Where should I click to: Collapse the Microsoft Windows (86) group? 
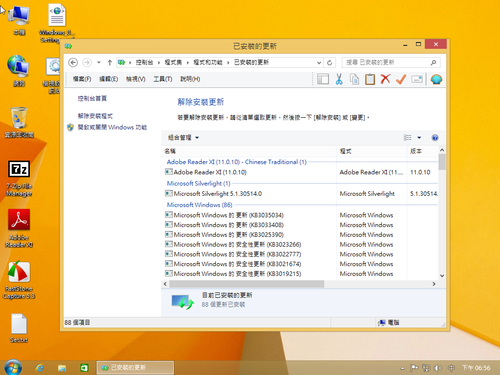point(199,205)
